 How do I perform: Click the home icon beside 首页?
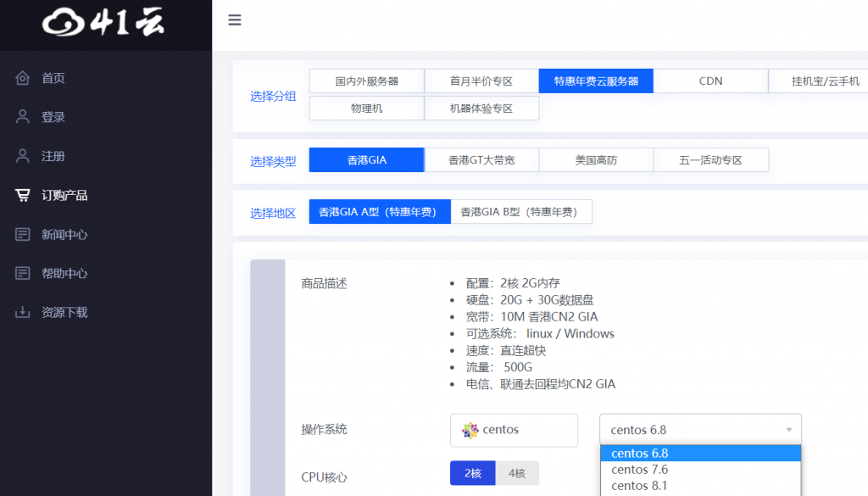coord(23,78)
